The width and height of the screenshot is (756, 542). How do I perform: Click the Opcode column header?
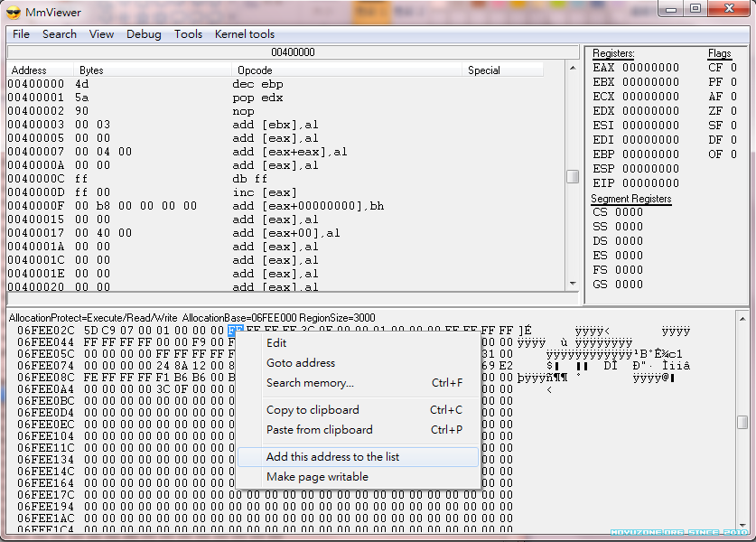tap(255, 70)
